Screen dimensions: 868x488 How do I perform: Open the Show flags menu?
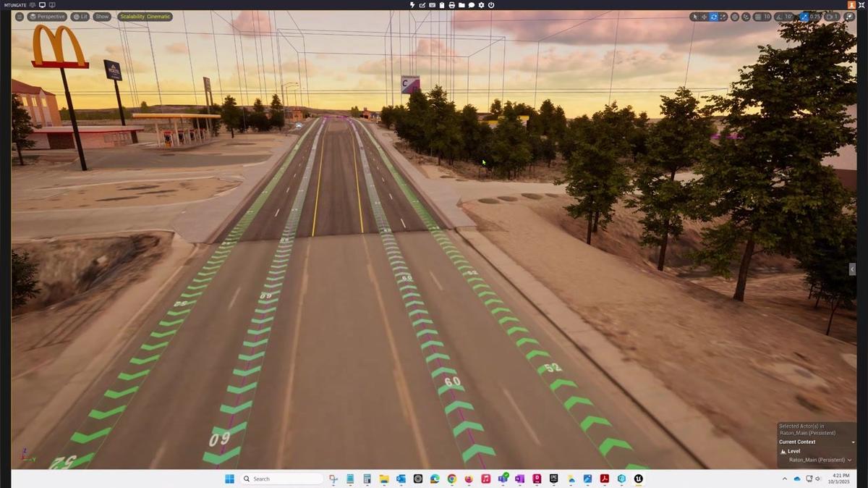point(102,17)
